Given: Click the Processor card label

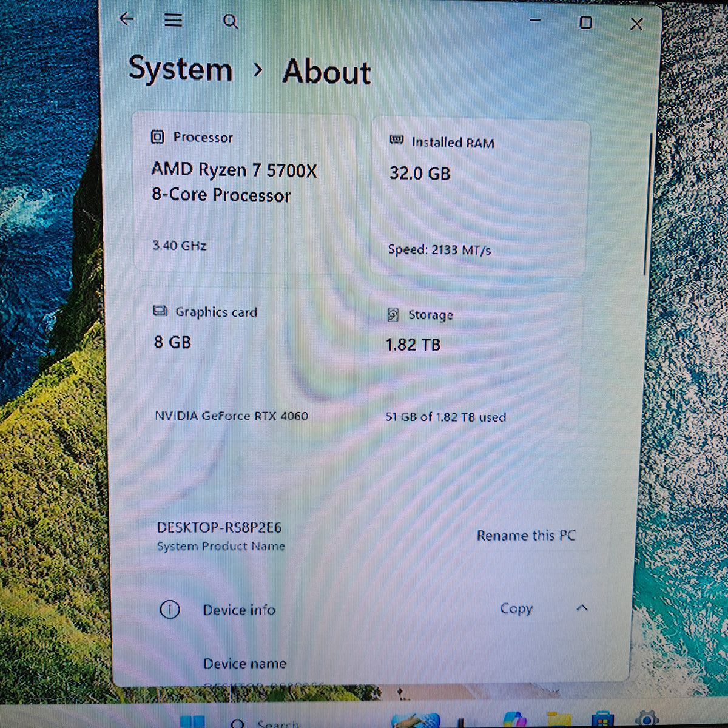Looking at the screenshot, I should pos(203,138).
